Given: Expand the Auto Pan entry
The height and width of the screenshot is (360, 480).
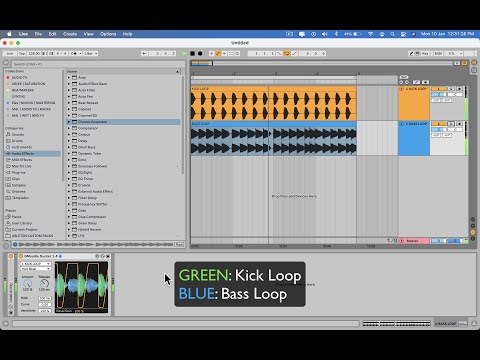Looking at the screenshot, I should 69,96.
